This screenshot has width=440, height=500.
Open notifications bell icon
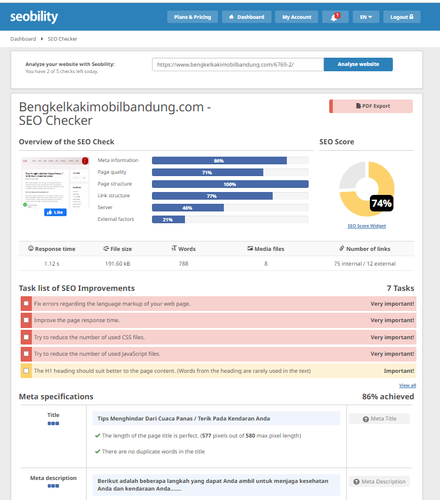click(335, 17)
